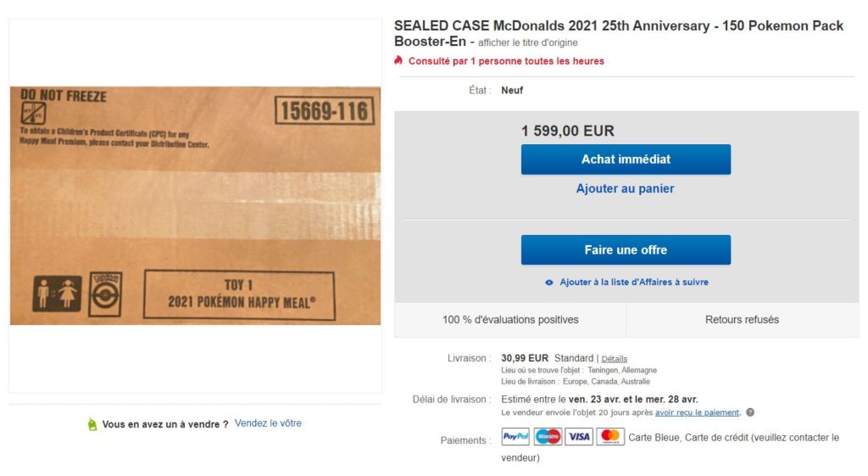
Task: Click the Maestro card icon
Action: [548, 437]
